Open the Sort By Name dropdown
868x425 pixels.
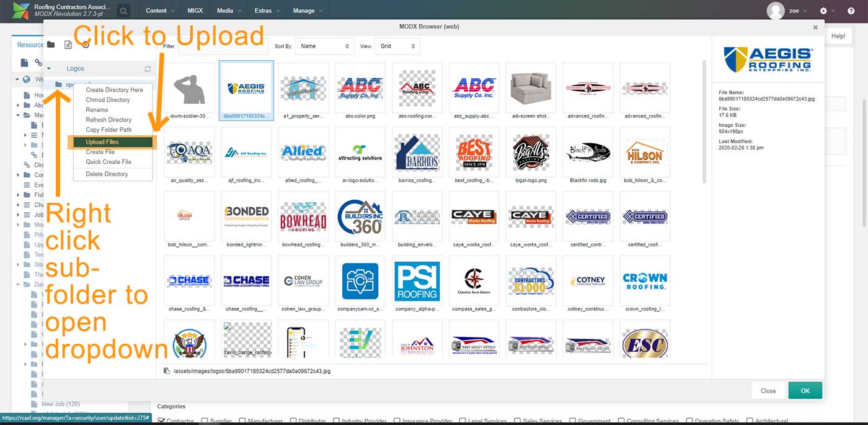click(x=324, y=46)
